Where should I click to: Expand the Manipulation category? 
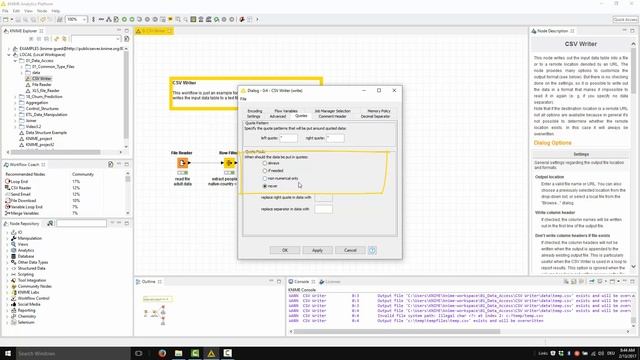coord(7,238)
